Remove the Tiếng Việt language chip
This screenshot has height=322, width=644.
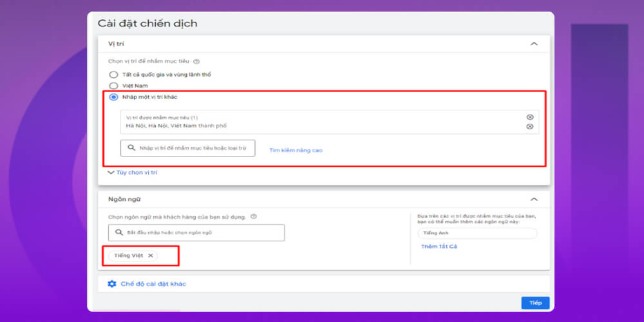coord(151,256)
